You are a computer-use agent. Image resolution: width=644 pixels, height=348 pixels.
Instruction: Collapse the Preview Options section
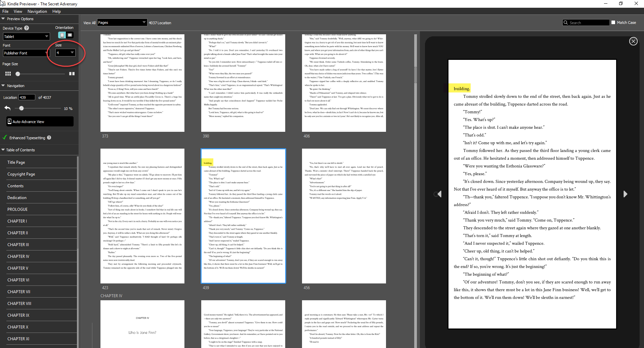point(3,19)
